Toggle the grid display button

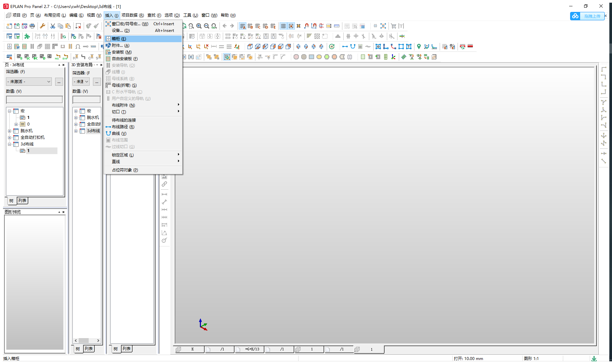283,26
